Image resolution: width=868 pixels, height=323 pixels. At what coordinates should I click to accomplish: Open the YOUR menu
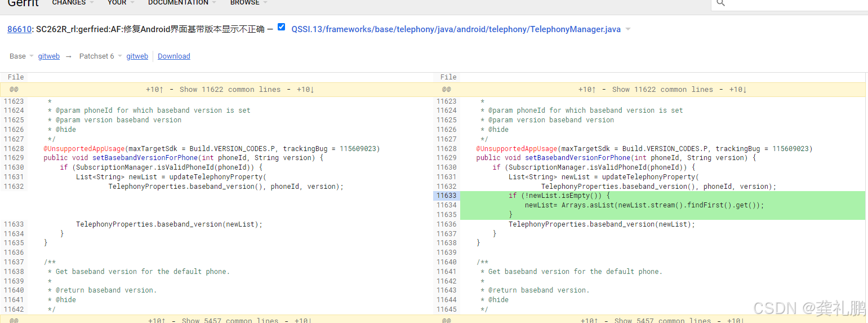[x=121, y=3]
